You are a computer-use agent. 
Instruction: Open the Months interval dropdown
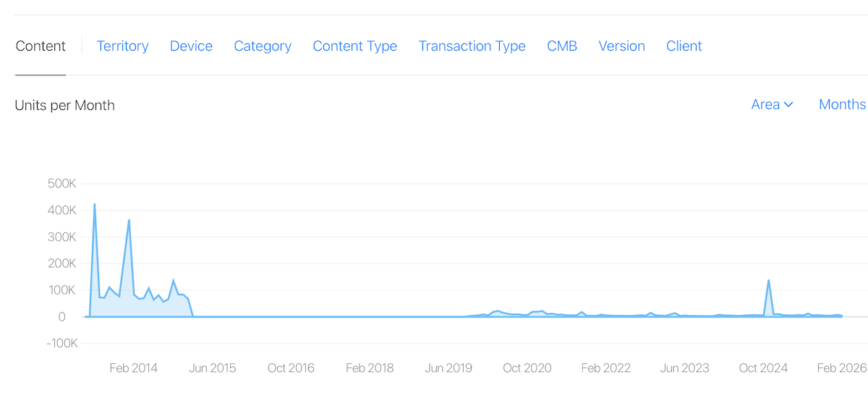(x=842, y=105)
